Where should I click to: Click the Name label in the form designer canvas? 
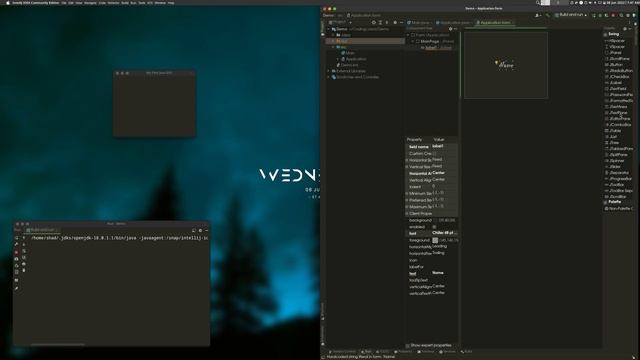506,65
